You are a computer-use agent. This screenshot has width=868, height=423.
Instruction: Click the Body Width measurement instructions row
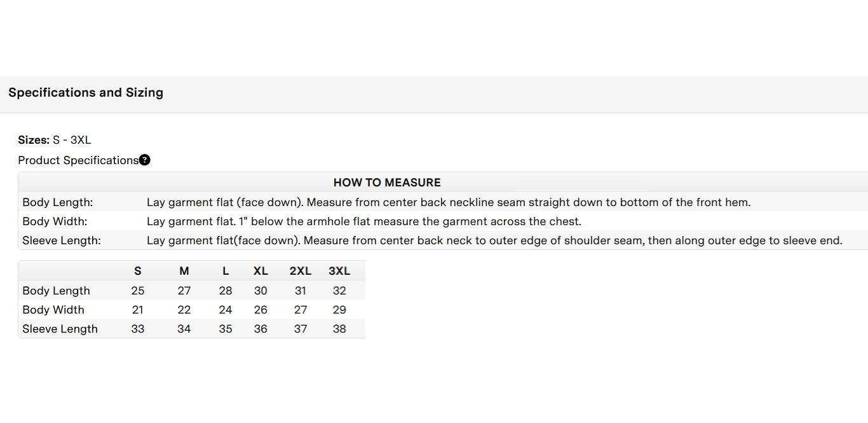tap(443, 221)
